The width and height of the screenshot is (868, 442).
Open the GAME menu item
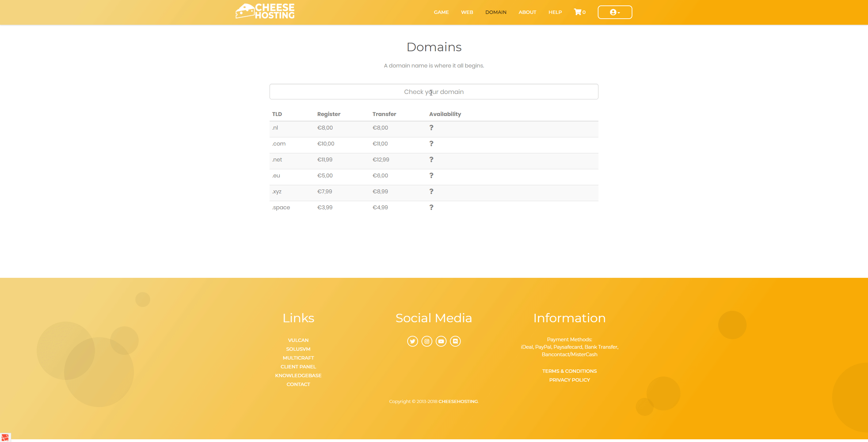(x=441, y=12)
